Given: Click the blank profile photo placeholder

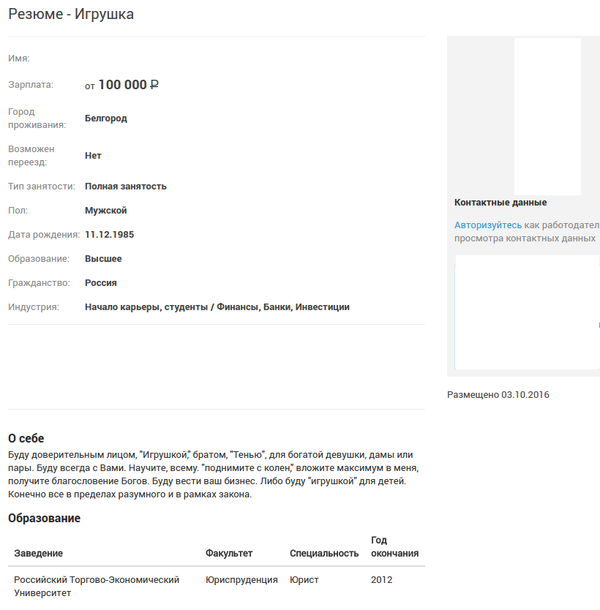Looking at the screenshot, I should click(x=547, y=116).
